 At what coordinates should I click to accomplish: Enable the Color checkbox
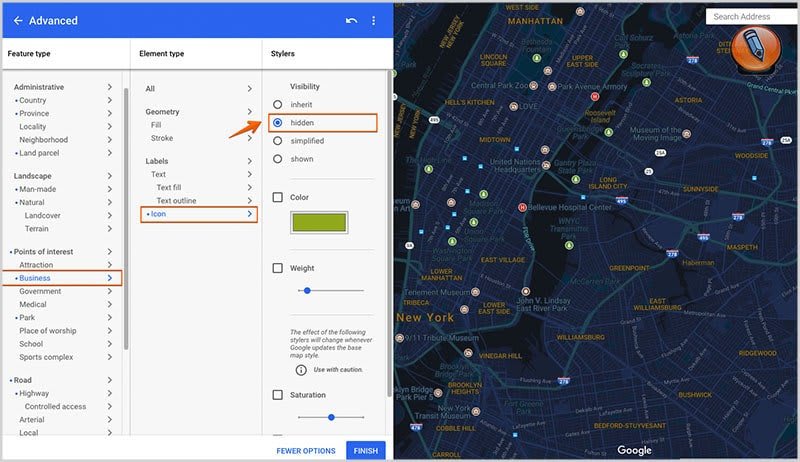click(278, 197)
